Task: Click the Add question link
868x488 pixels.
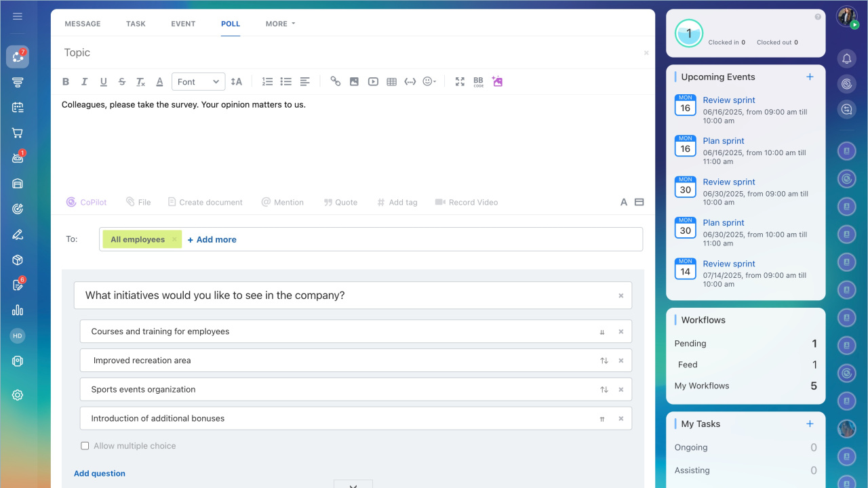Action: pyautogui.click(x=100, y=474)
